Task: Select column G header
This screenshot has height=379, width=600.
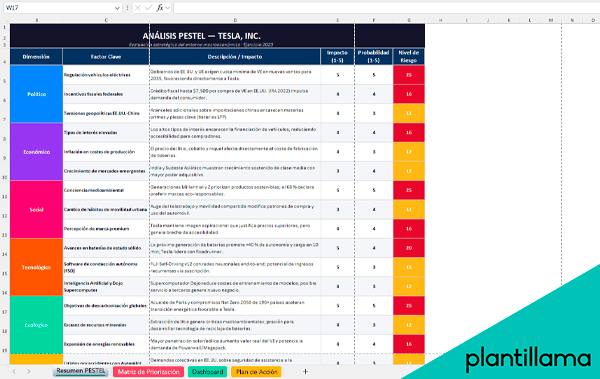Action: (x=409, y=20)
